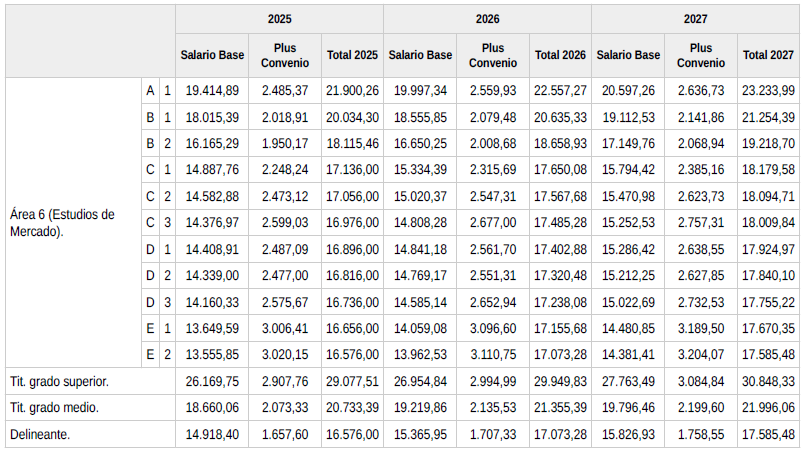
Task: Click the Tit. grado medio row label
Action: coord(54,408)
